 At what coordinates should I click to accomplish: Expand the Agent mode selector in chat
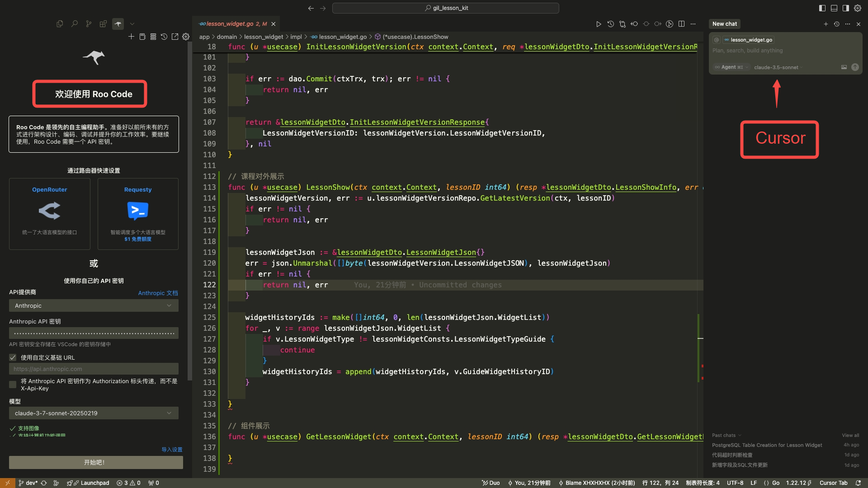[x=731, y=67]
